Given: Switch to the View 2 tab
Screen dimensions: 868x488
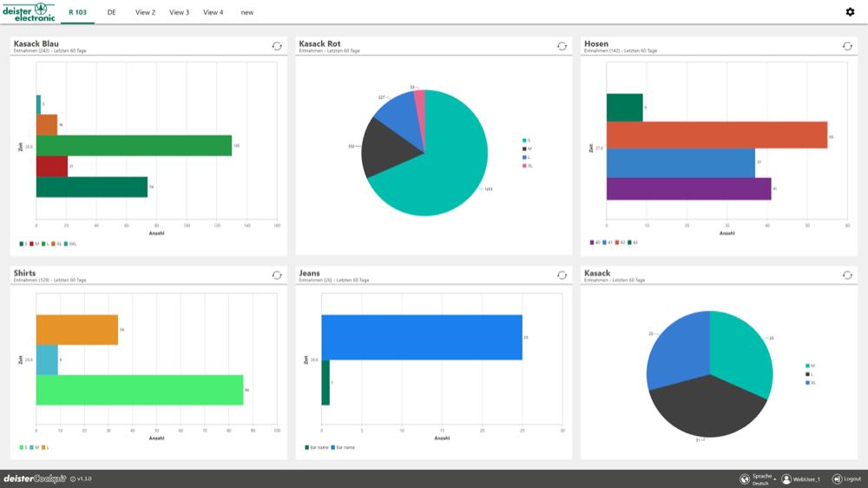Looking at the screenshot, I should coord(145,12).
